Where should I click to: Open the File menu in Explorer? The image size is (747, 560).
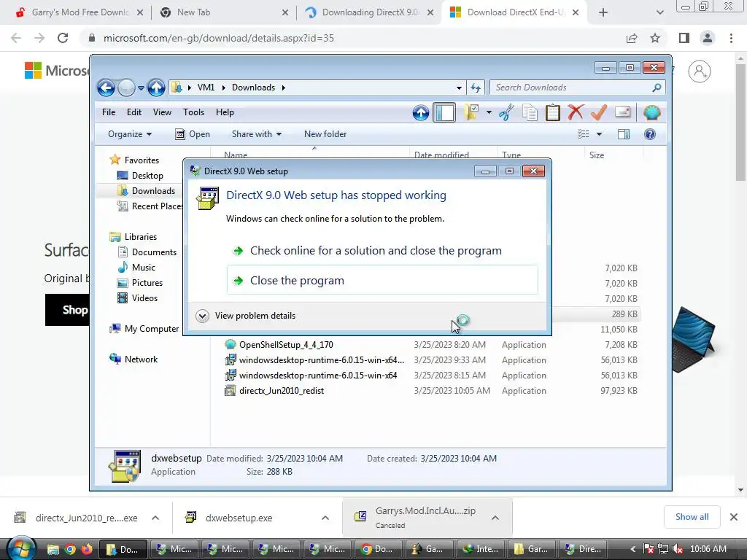click(x=109, y=112)
